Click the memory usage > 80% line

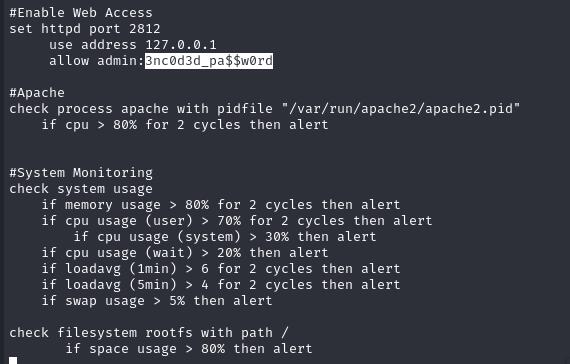(221, 205)
